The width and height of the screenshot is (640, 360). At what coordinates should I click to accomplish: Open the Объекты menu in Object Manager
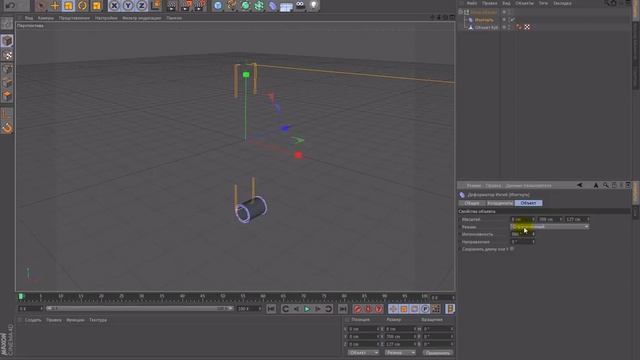pyautogui.click(x=524, y=3)
